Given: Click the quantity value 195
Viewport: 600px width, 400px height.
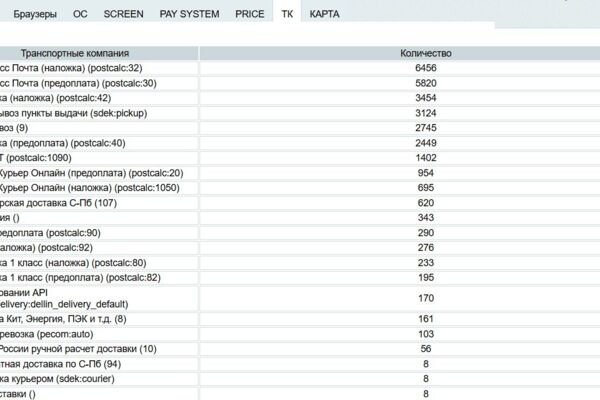Looking at the screenshot, I should [426, 278].
